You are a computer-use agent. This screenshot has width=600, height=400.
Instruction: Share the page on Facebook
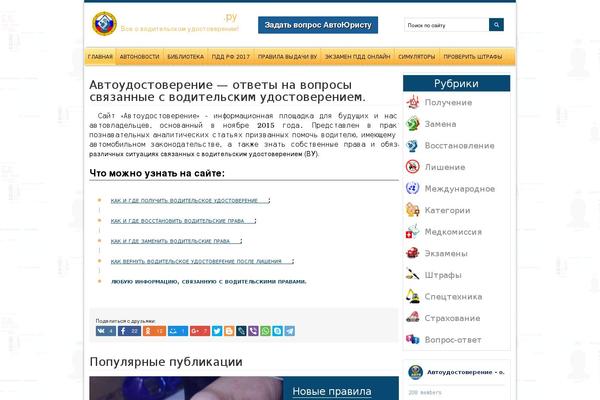pos(129,331)
